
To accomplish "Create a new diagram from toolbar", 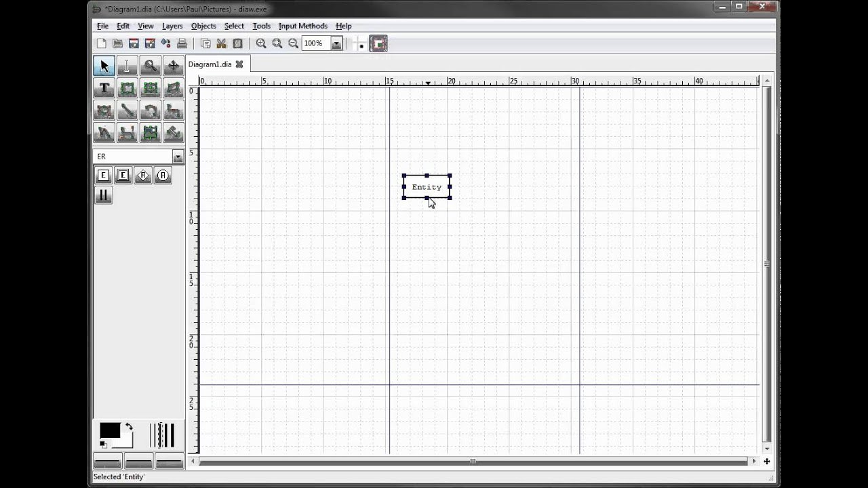I will pyautogui.click(x=102, y=43).
